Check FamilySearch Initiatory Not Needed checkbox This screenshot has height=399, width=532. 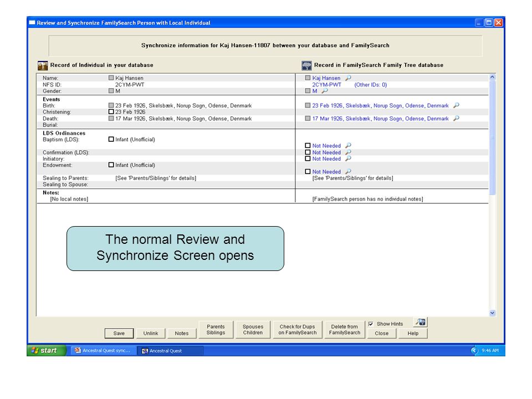coord(308,158)
